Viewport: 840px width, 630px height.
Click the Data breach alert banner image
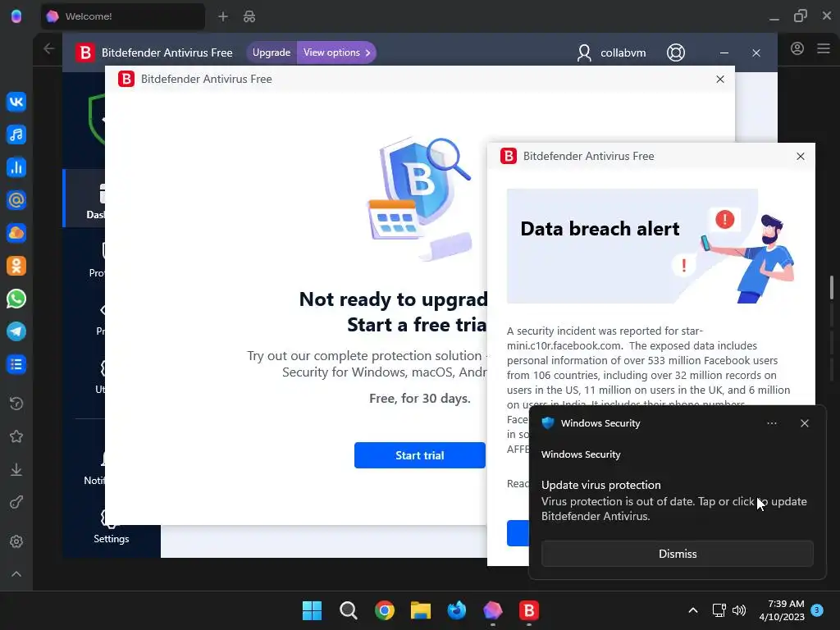click(651, 246)
